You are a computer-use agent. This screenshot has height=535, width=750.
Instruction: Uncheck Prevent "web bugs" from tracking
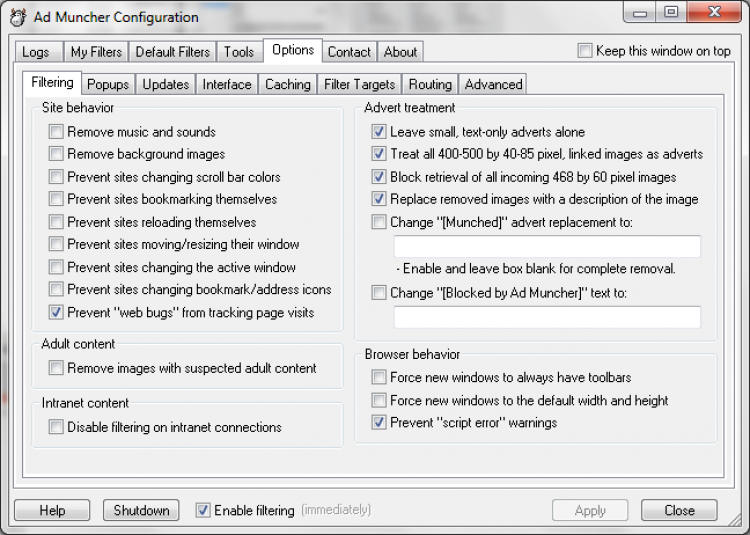point(56,313)
